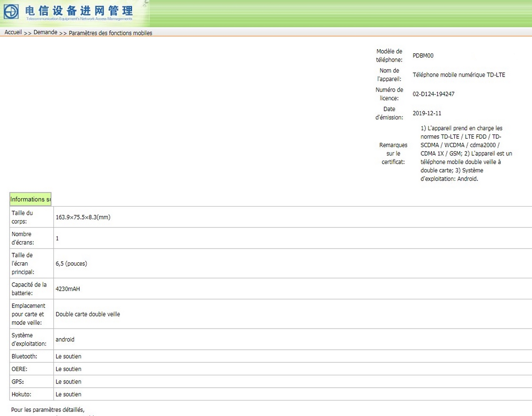Click the Chinese site title banner text
The height and width of the screenshot is (416, 532).
[x=79, y=11]
